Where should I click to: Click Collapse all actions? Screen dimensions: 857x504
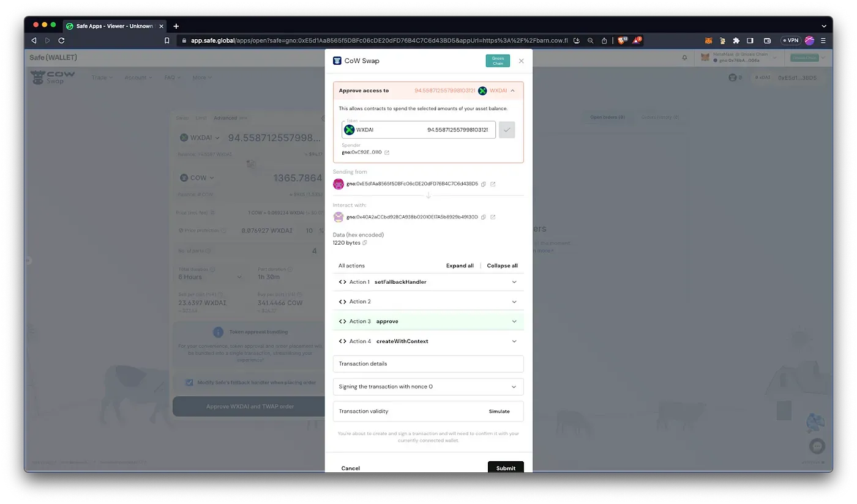coord(503,265)
